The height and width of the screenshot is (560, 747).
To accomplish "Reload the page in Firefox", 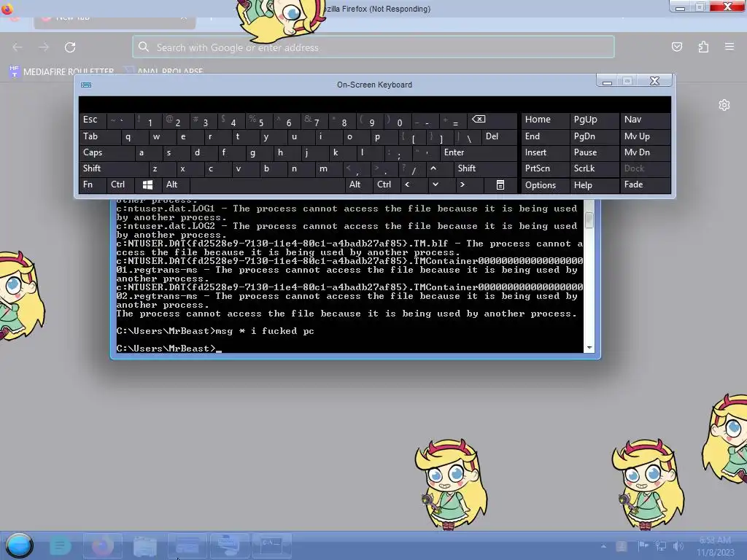I will (70, 47).
